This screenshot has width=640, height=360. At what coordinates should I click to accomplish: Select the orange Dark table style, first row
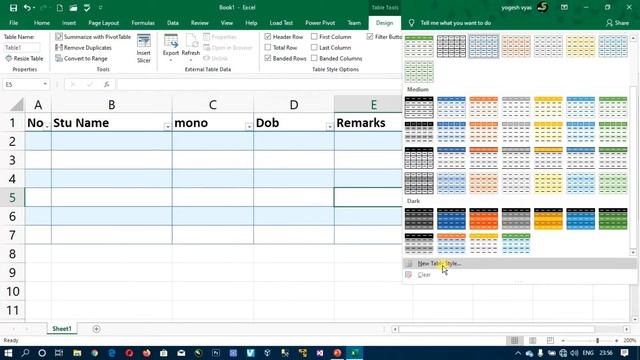483,219
